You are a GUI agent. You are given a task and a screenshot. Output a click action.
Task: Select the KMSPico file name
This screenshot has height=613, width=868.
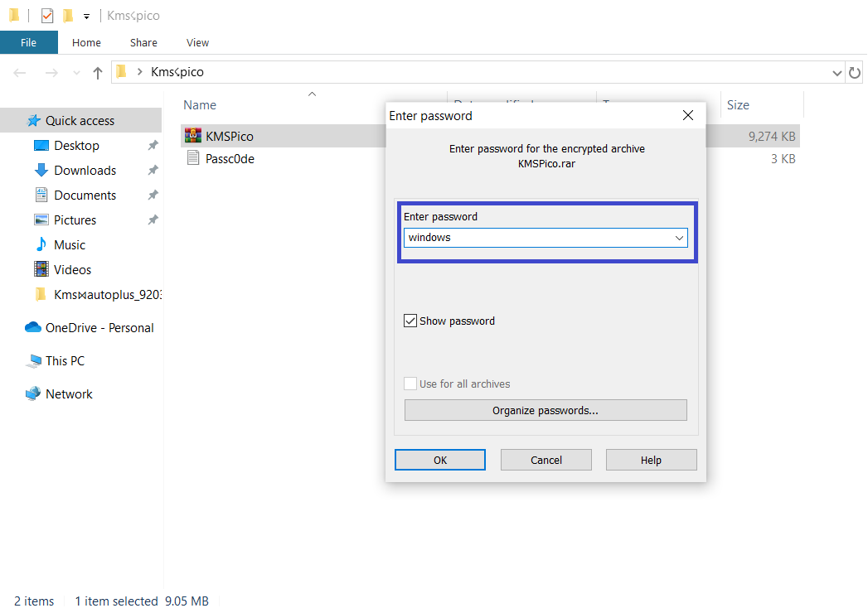pos(230,136)
